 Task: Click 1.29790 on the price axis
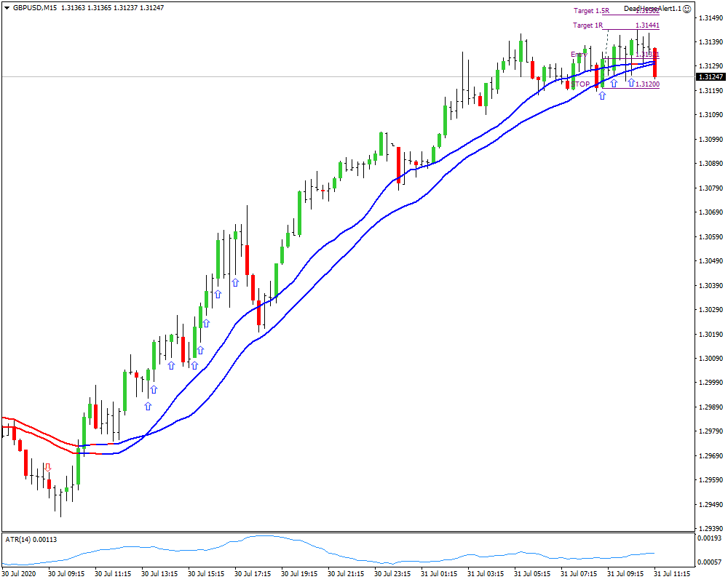(x=711, y=431)
